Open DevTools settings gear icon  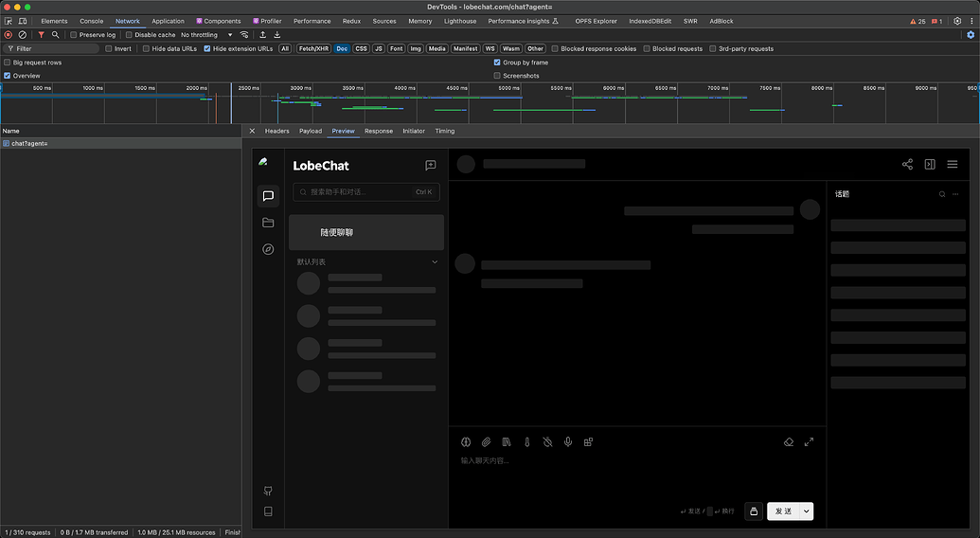tap(957, 21)
